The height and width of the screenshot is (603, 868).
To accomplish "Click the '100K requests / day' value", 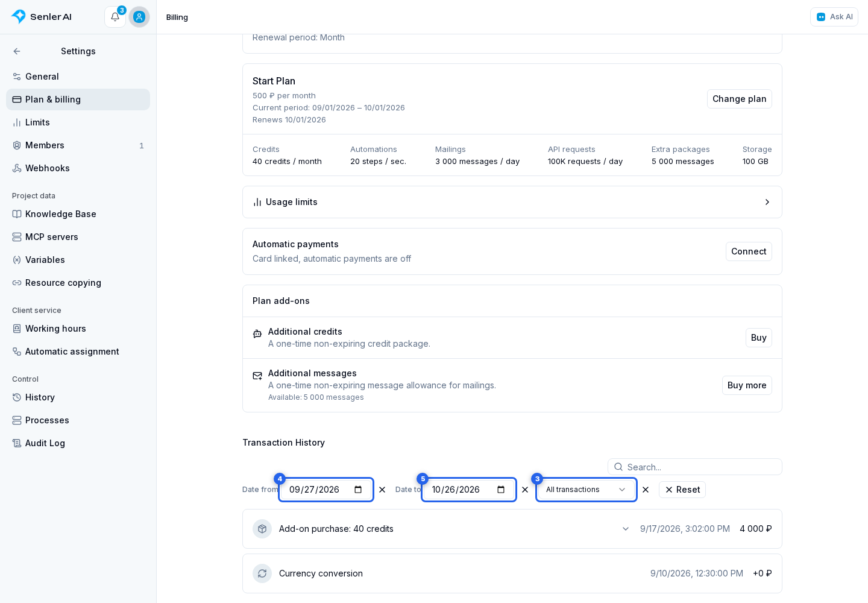I will 585,162.
